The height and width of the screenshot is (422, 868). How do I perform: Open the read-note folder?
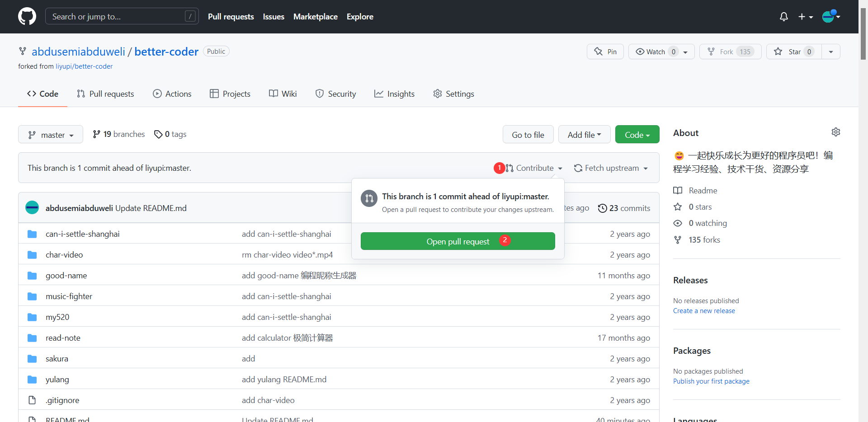click(x=63, y=338)
